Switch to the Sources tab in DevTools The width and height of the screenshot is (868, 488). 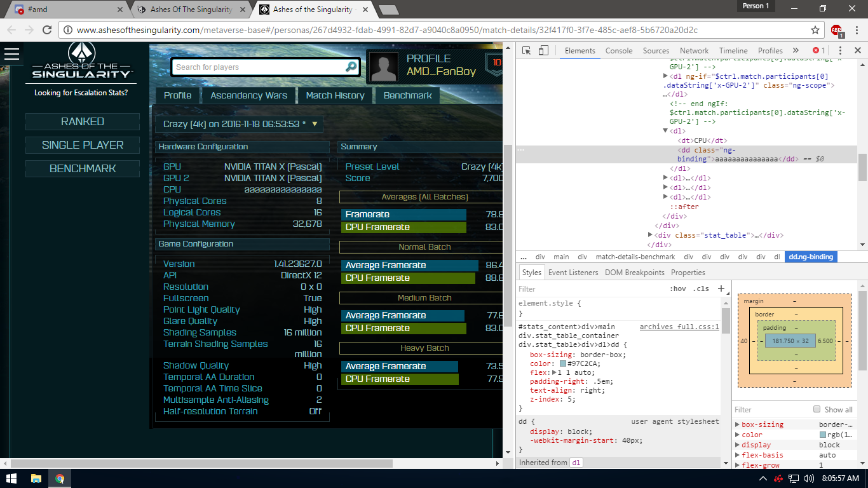point(656,51)
